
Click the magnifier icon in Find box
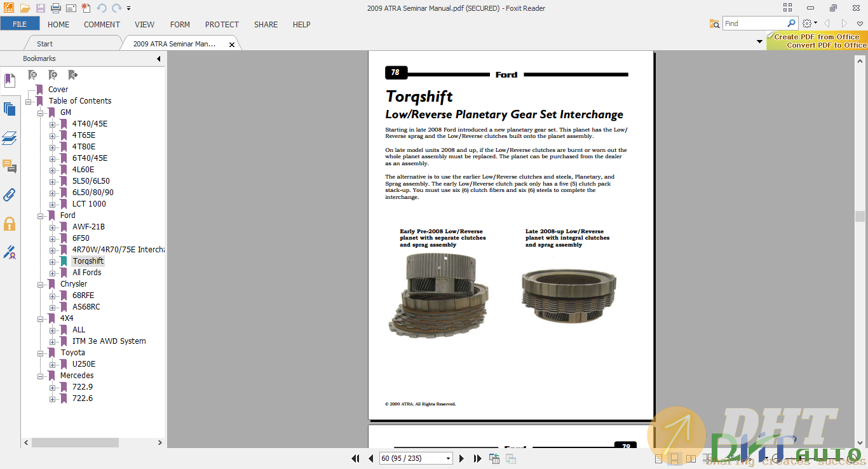click(791, 24)
